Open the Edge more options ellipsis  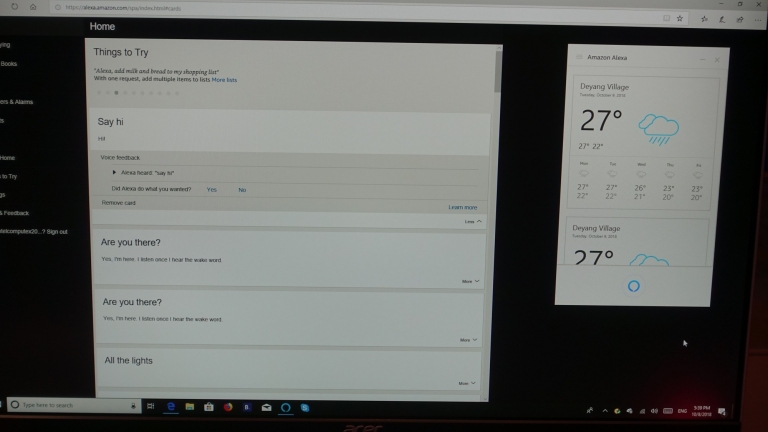point(758,20)
